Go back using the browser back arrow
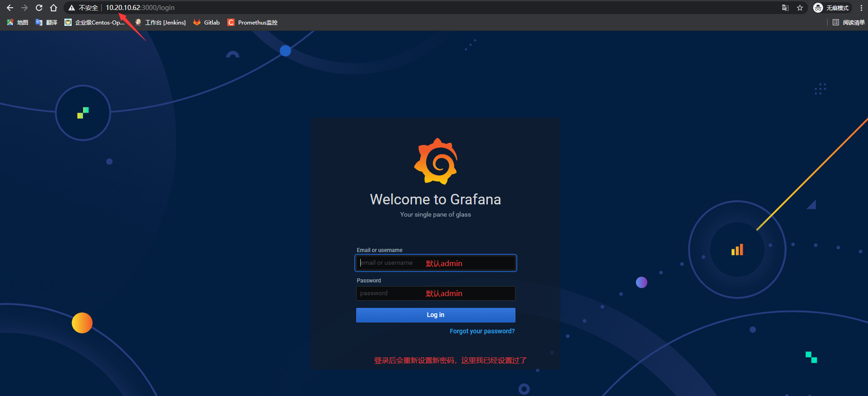 pyautogui.click(x=10, y=8)
